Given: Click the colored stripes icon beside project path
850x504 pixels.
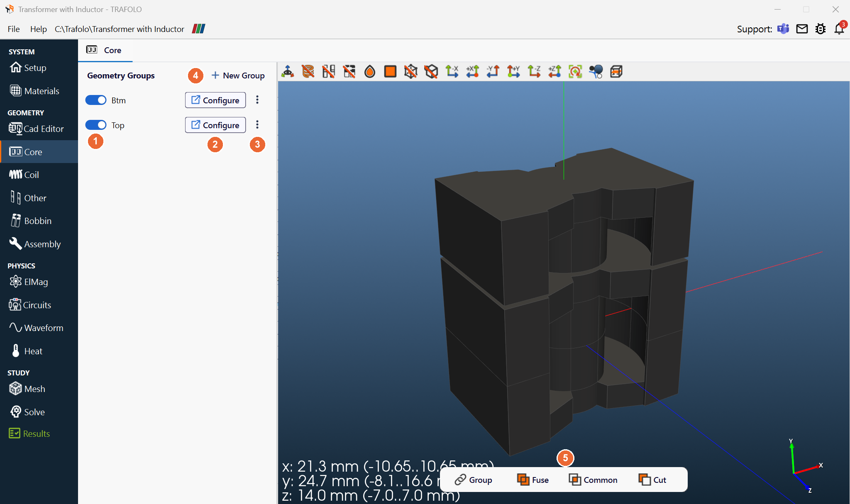Looking at the screenshot, I should click(199, 29).
